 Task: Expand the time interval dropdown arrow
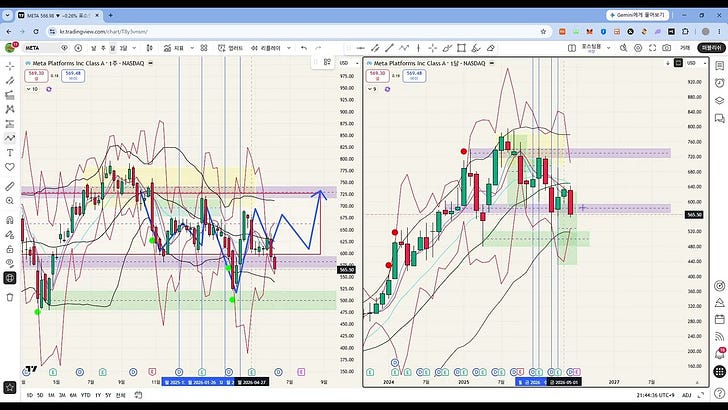pos(134,48)
